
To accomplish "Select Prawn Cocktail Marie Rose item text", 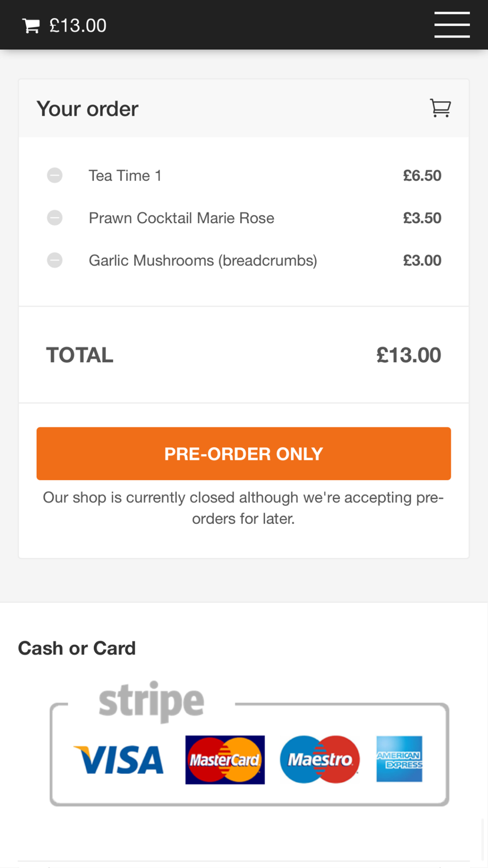I will [182, 218].
